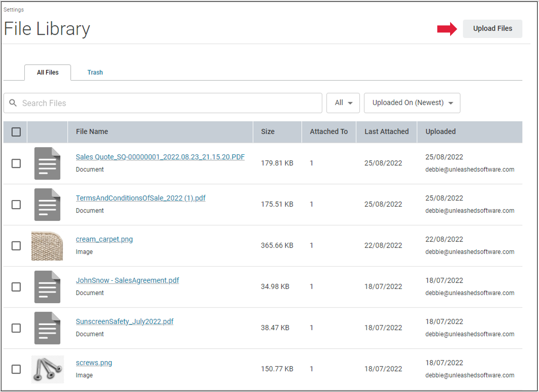
Task: Open the Uploaded On (Newest) sort dropdown
Action: (412, 103)
